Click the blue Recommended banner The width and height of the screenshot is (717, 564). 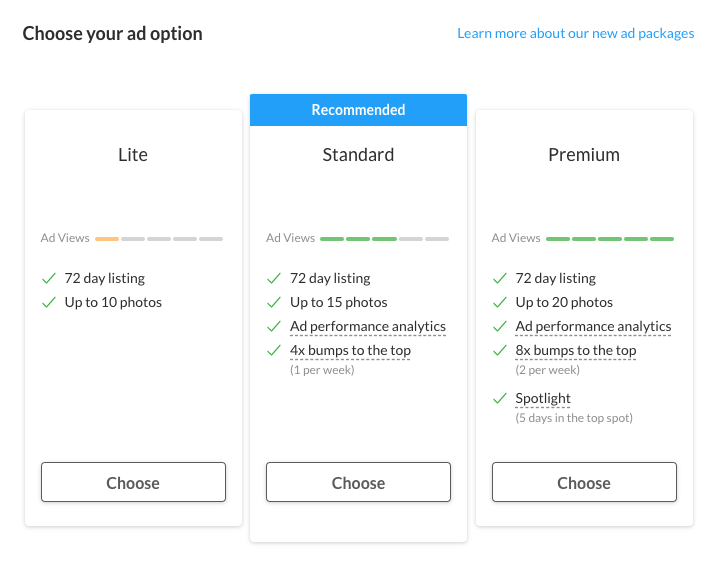click(x=358, y=110)
